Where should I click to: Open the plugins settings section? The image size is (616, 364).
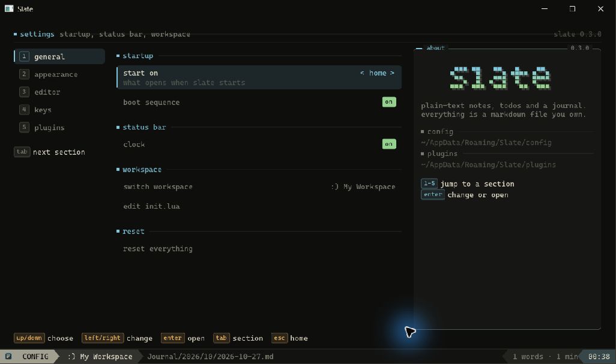pos(59,127)
